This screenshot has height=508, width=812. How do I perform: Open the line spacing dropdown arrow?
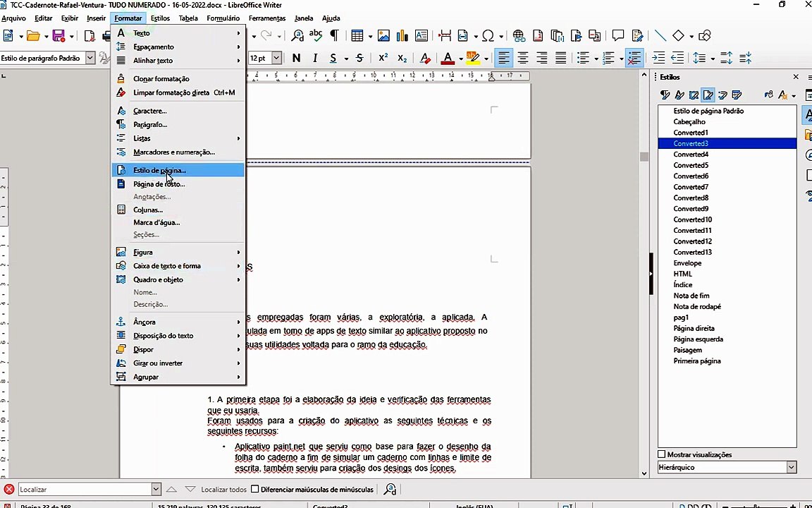[x=713, y=59]
